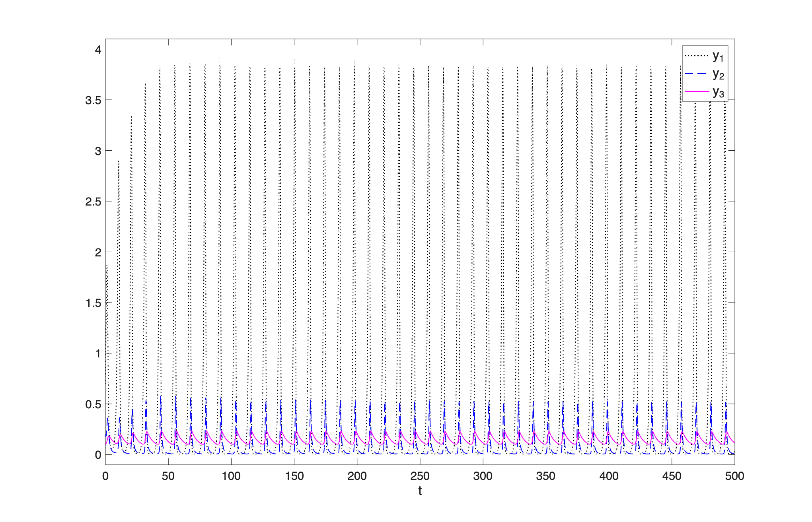This screenshot has width=812, height=522.
Task: Click the y-axis tick label 3.5
Action: click(x=93, y=101)
